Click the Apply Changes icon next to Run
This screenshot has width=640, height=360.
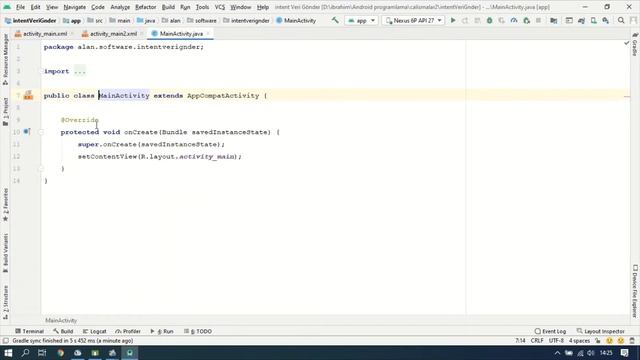465,20
